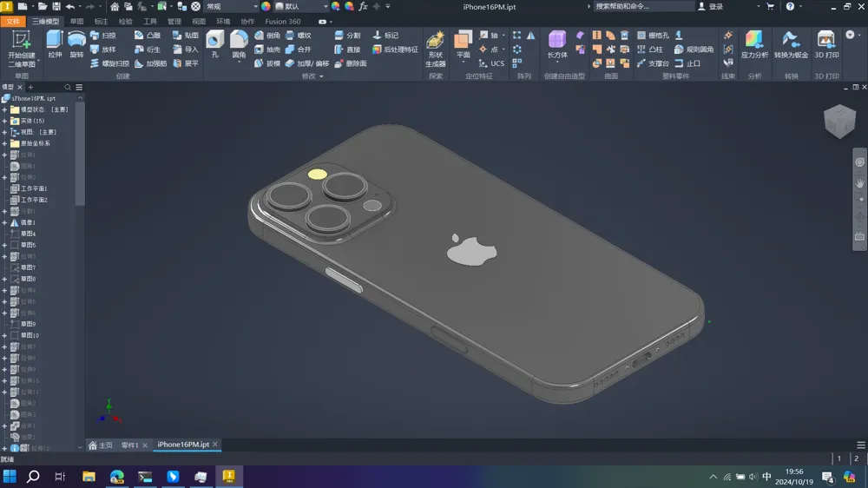
Task: Select the Rule Fillet (规则圆角) tool
Action: [694, 49]
